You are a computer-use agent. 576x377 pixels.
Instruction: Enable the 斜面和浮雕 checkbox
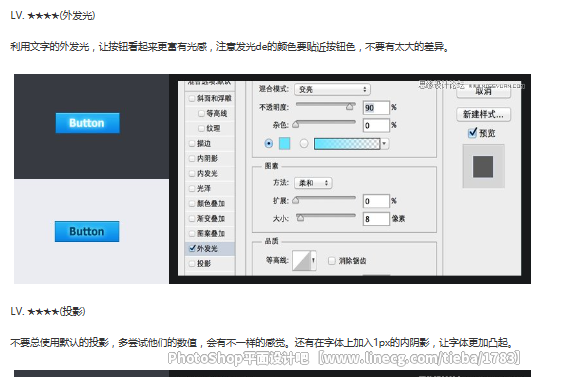pyautogui.click(x=191, y=98)
